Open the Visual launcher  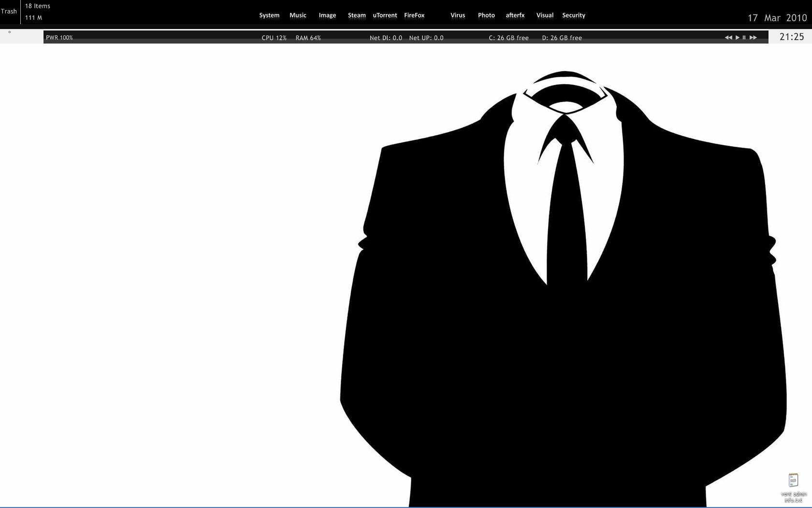pyautogui.click(x=545, y=15)
